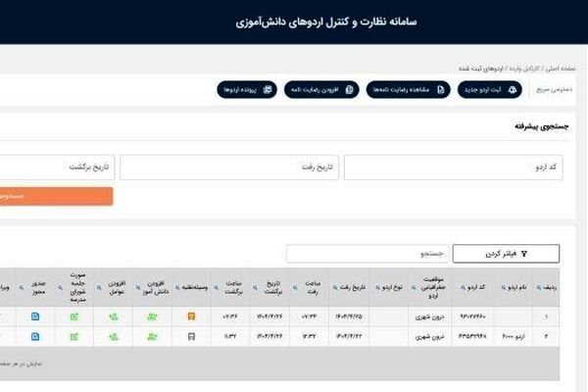Click جستجوی پیشرفته section heading
Screen dimensions: 588x392
pos(542,126)
